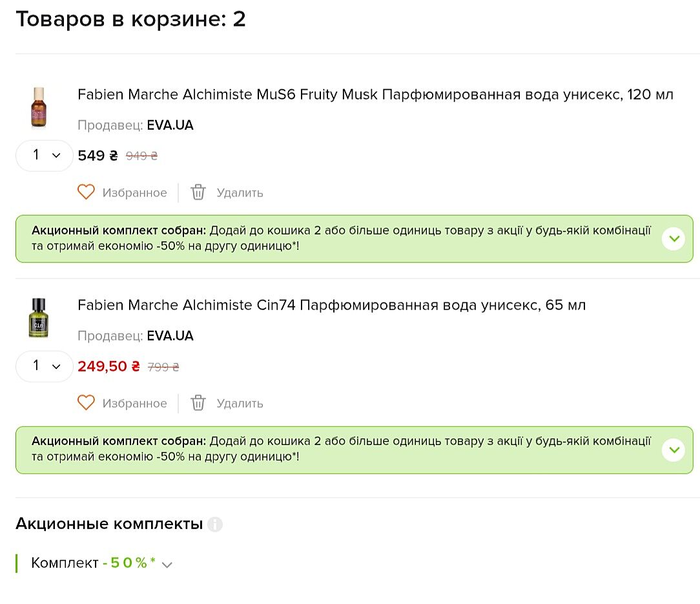Open Cin74 green bottle thumbnail
The width and height of the screenshot is (700, 604).
39,318
